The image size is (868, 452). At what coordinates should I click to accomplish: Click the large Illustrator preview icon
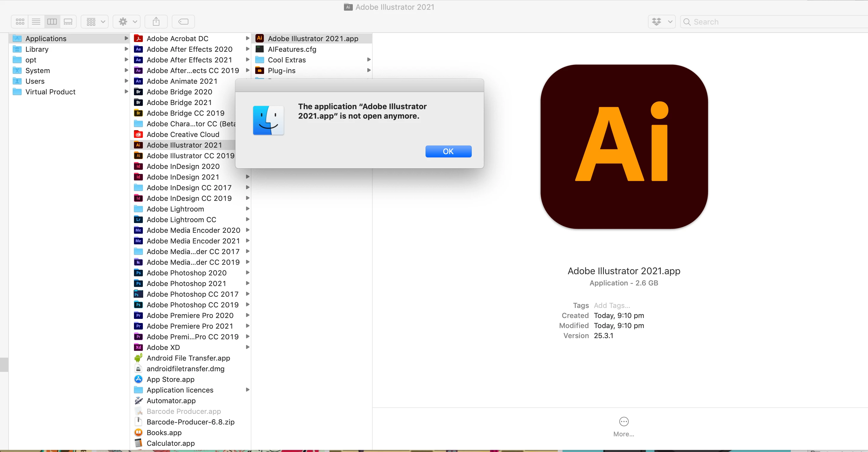[624, 147]
